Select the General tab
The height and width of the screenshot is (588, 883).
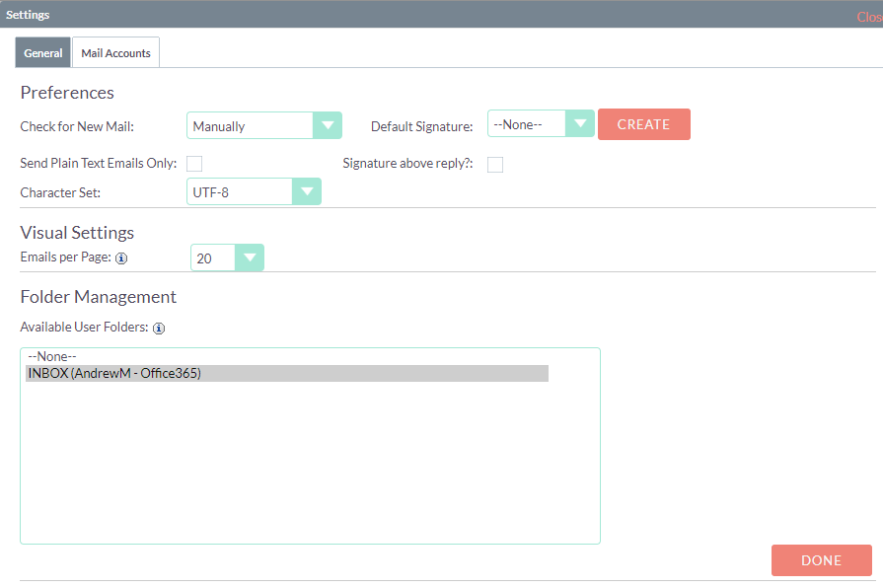pos(42,53)
